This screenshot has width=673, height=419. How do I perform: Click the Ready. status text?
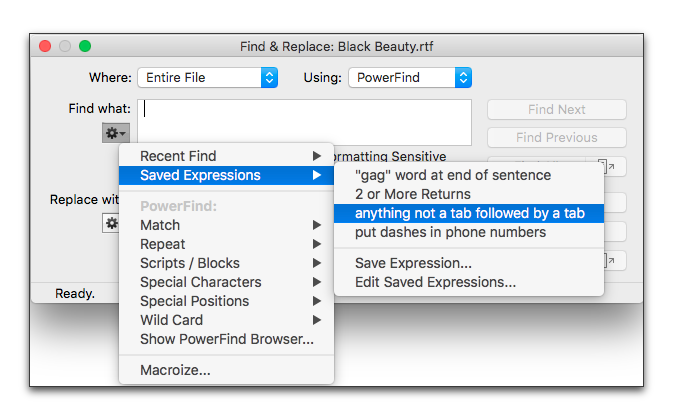pos(75,294)
